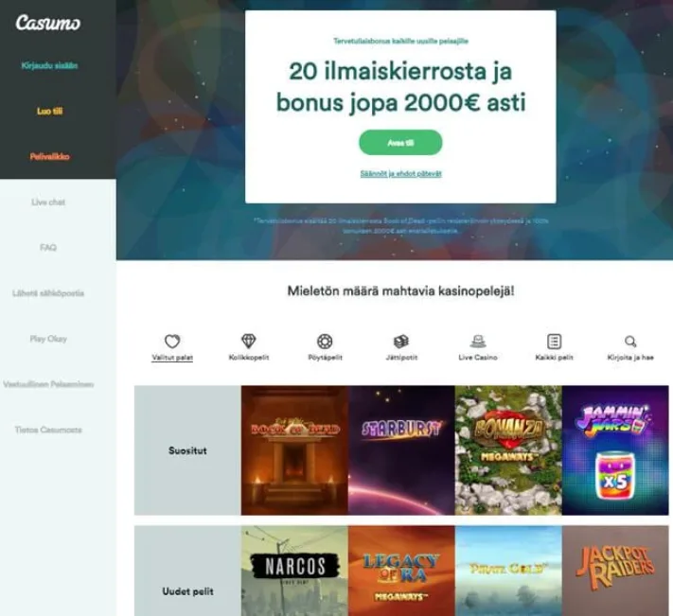Open Play Okay in sidebar

coord(48,339)
